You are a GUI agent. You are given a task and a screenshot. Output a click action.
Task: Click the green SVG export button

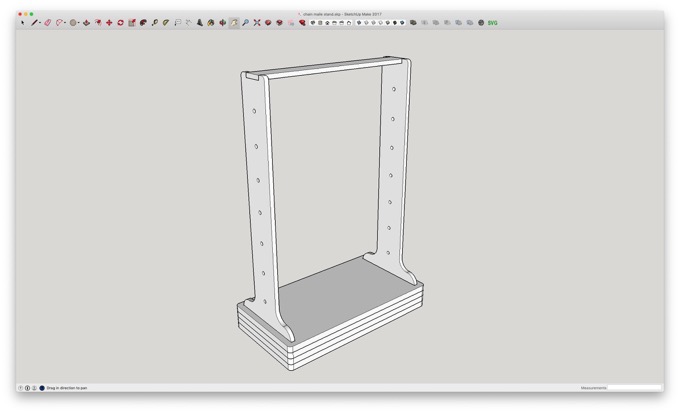[493, 23]
